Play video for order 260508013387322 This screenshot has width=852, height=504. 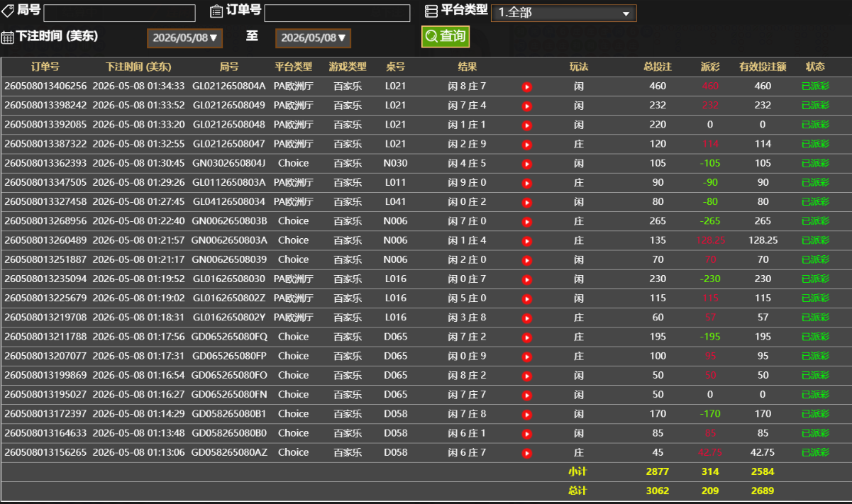tap(527, 145)
